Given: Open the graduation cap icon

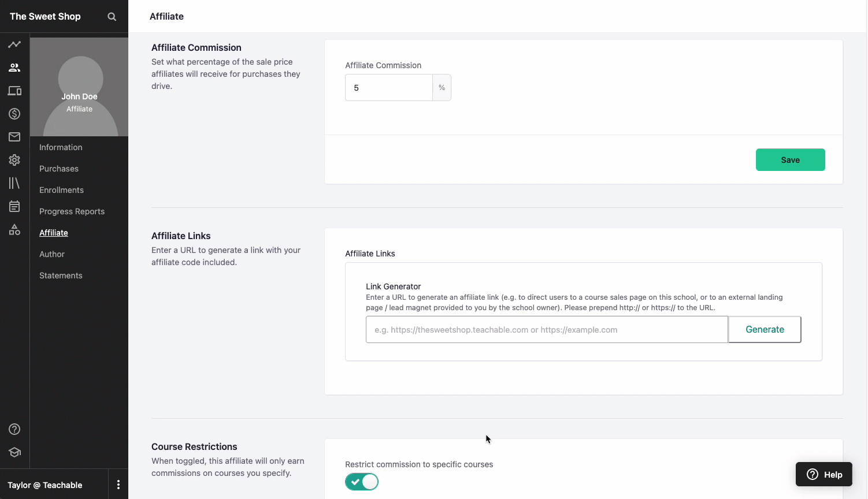Looking at the screenshot, I should coord(14,452).
